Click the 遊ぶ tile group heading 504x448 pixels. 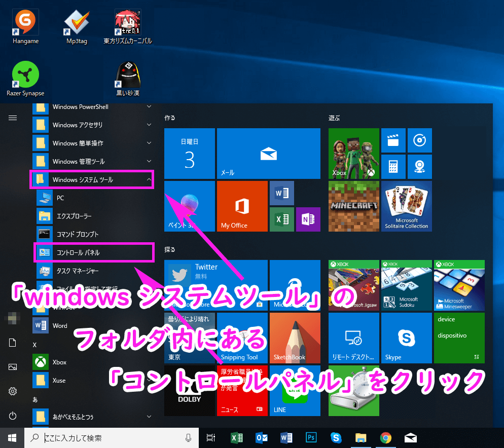click(x=334, y=118)
